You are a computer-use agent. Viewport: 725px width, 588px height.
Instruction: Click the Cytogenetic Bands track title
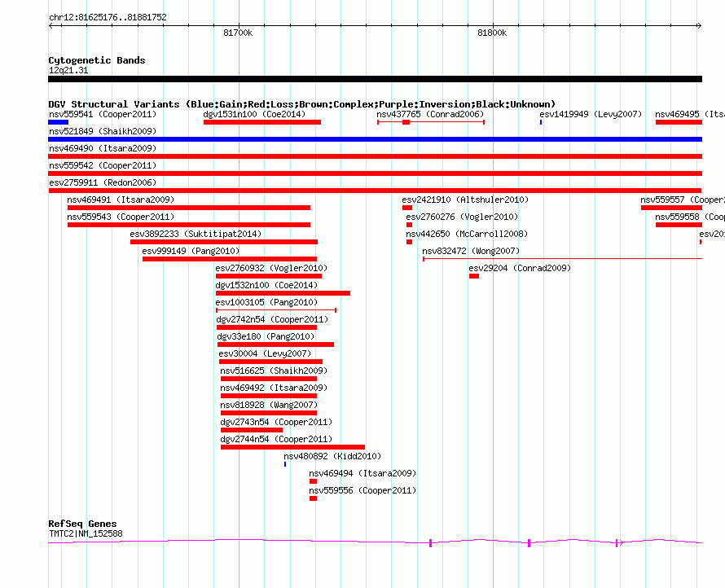[x=97, y=60]
